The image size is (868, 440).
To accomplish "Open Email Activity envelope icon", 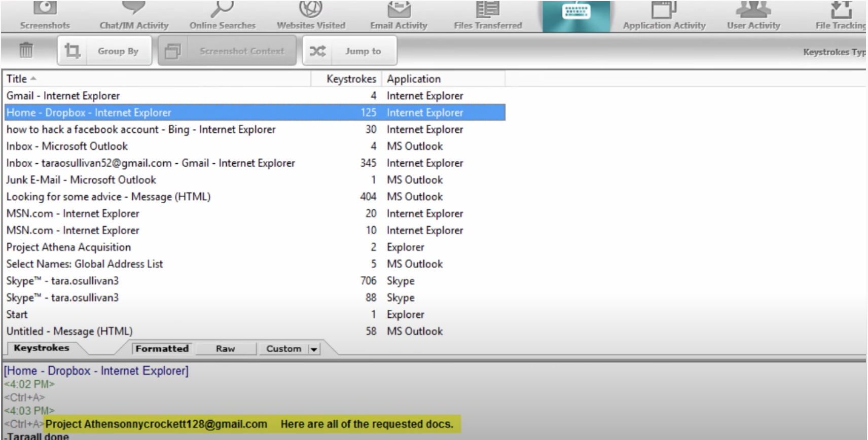I will click(399, 9).
